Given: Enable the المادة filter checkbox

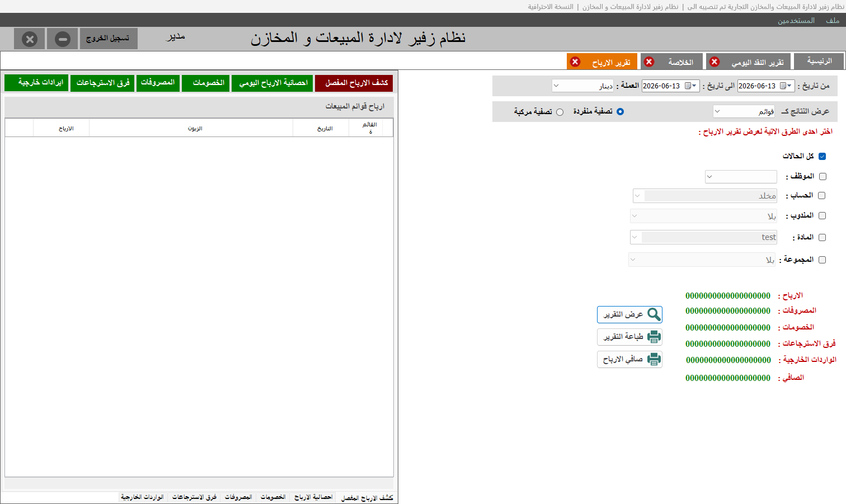Looking at the screenshot, I should (x=822, y=237).
